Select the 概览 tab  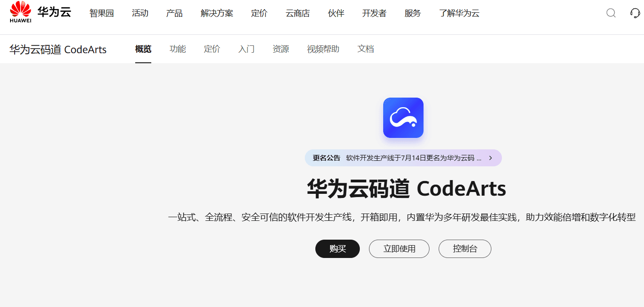[x=143, y=49]
